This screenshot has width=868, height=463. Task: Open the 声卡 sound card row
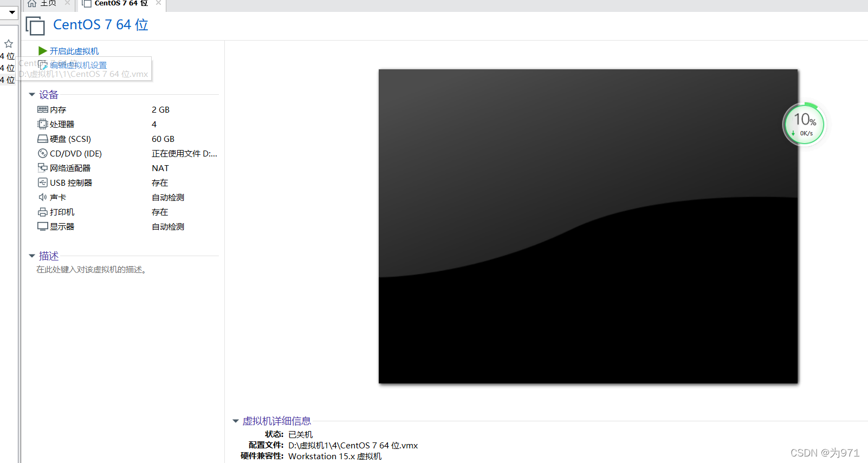[x=127, y=197]
